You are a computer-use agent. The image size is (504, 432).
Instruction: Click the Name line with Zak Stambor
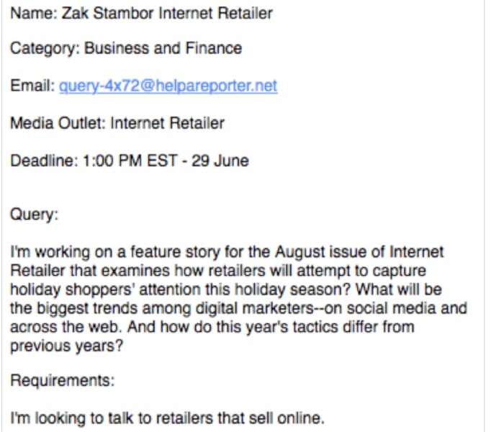[x=141, y=14]
